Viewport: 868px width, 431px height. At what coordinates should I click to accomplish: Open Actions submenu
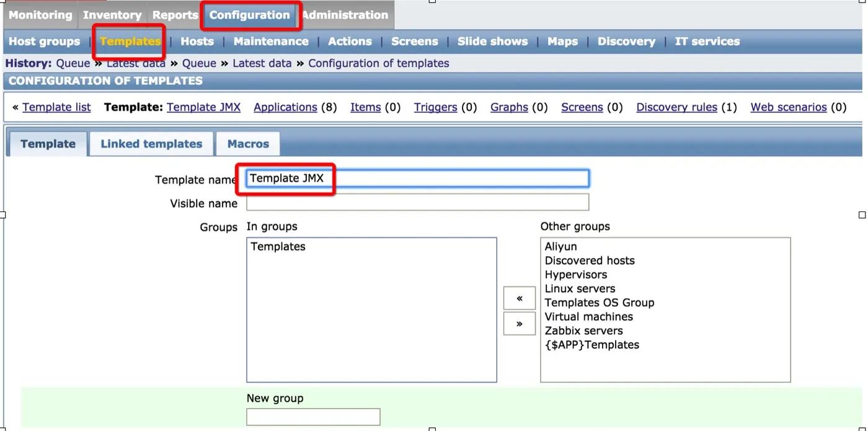pyautogui.click(x=350, y=42)
